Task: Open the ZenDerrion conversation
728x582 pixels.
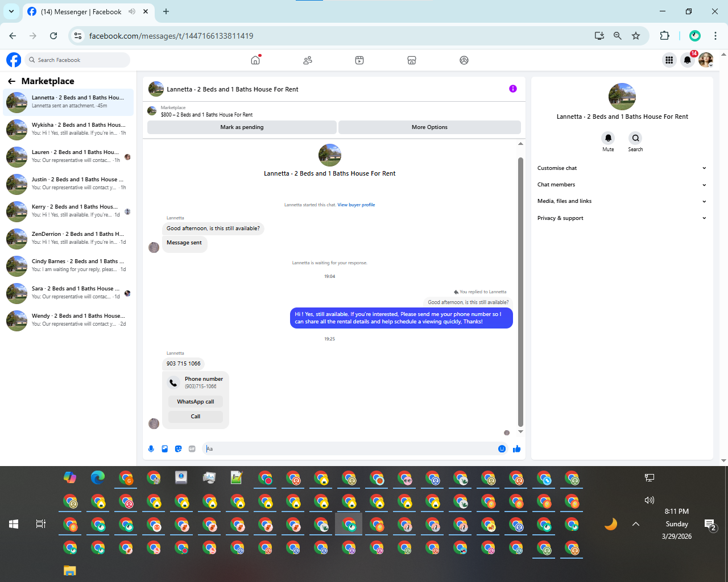Action: click(68, 238)
